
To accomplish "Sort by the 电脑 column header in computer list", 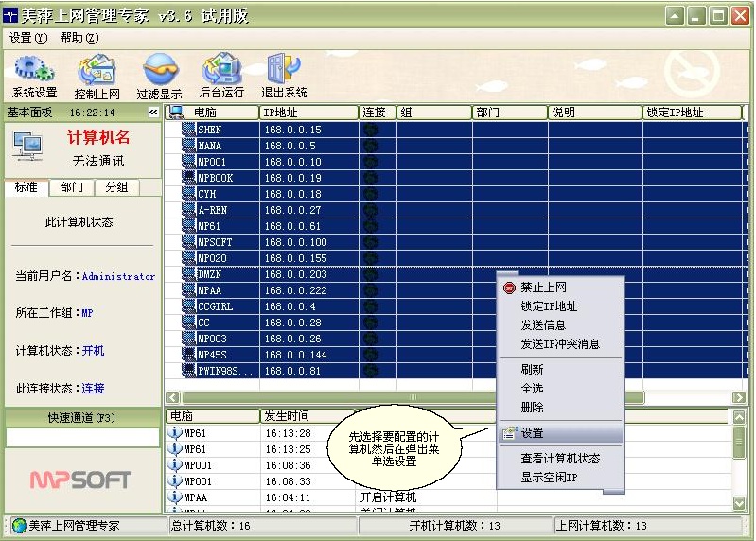I will coord(212,113).
